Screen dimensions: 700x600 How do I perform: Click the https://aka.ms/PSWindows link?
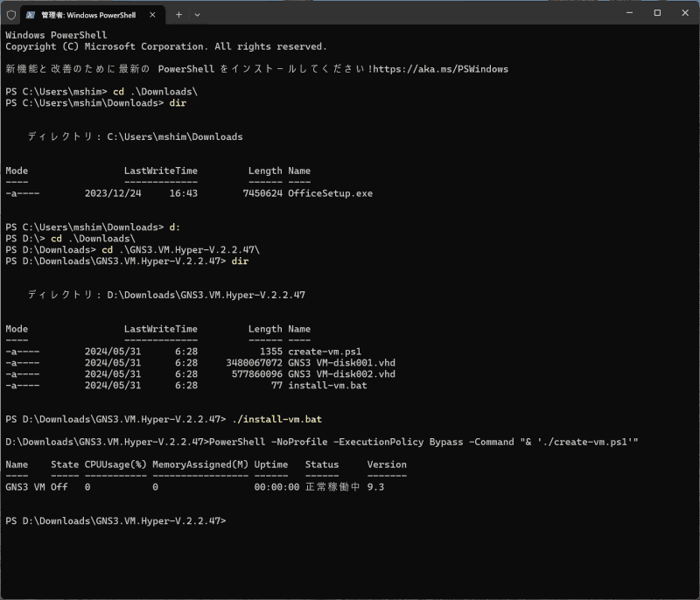441,69
